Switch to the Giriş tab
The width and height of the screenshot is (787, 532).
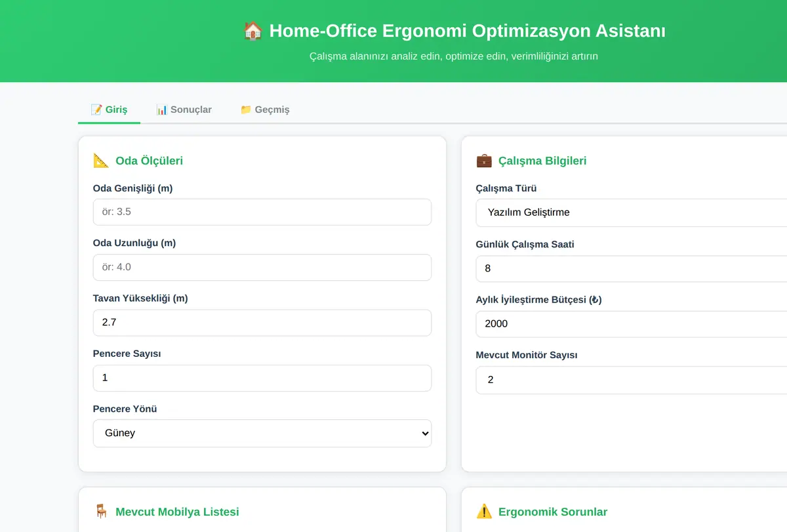click(109, 110)
